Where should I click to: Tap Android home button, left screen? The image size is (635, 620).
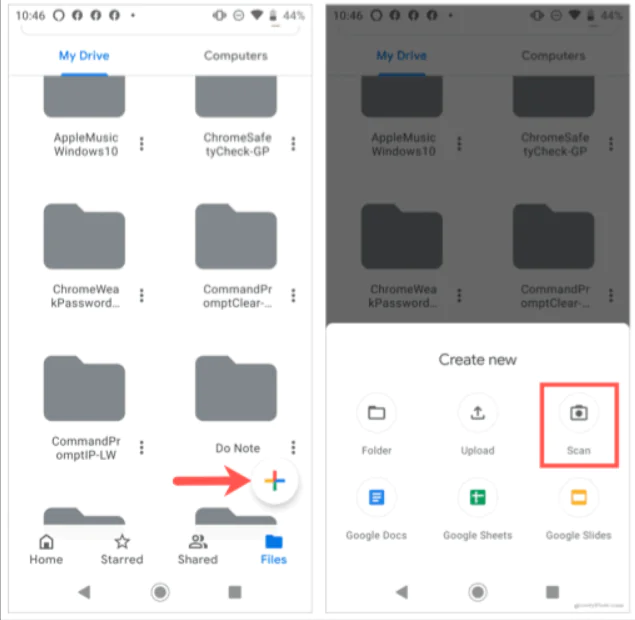click(160, 592)
